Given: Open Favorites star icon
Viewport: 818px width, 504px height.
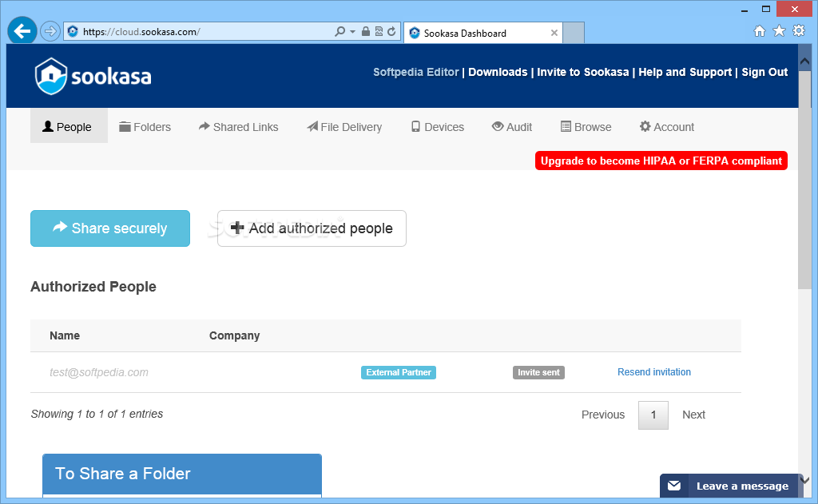Looking at the screenshot, I should (779, 31).
